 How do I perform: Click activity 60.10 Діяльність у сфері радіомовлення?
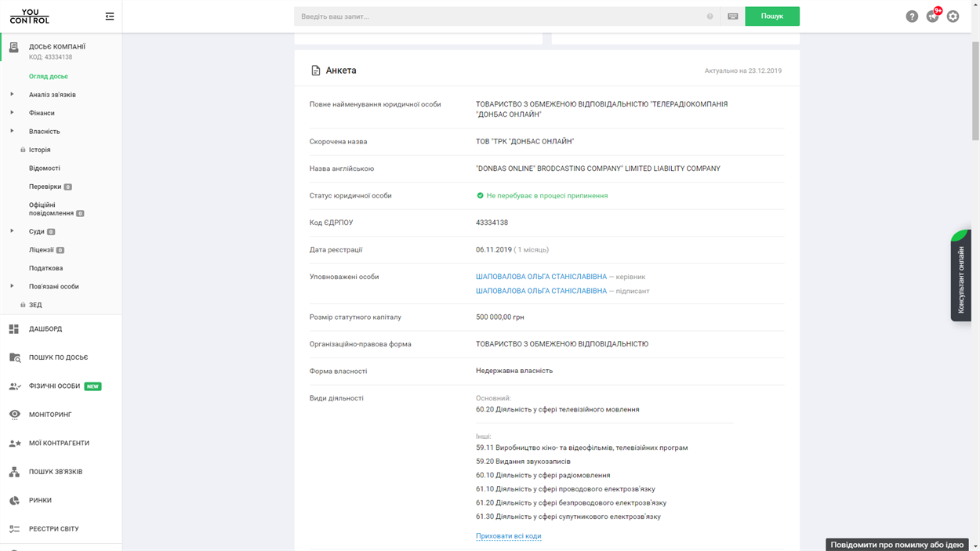coord(543,475)
